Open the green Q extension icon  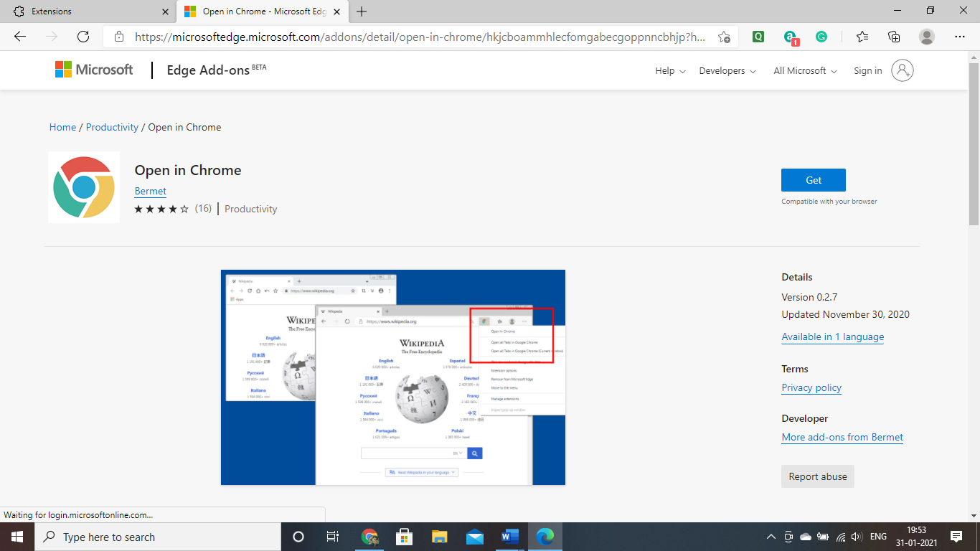[758, 37]
